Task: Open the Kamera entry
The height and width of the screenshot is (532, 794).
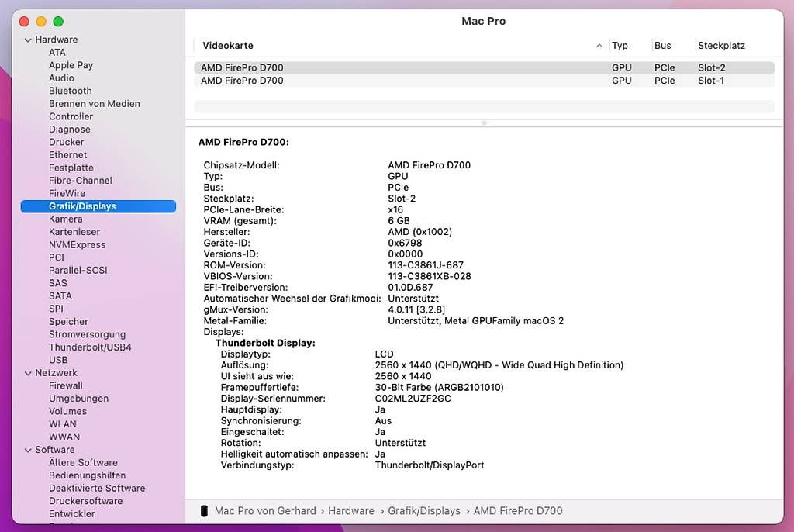Action: (x=65, y=219)
